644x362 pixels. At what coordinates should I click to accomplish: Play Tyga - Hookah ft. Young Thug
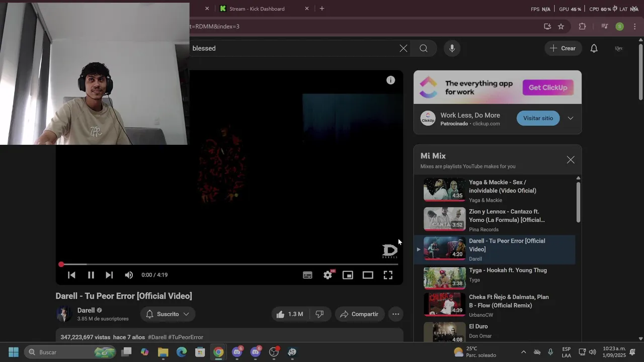point(495,278)
